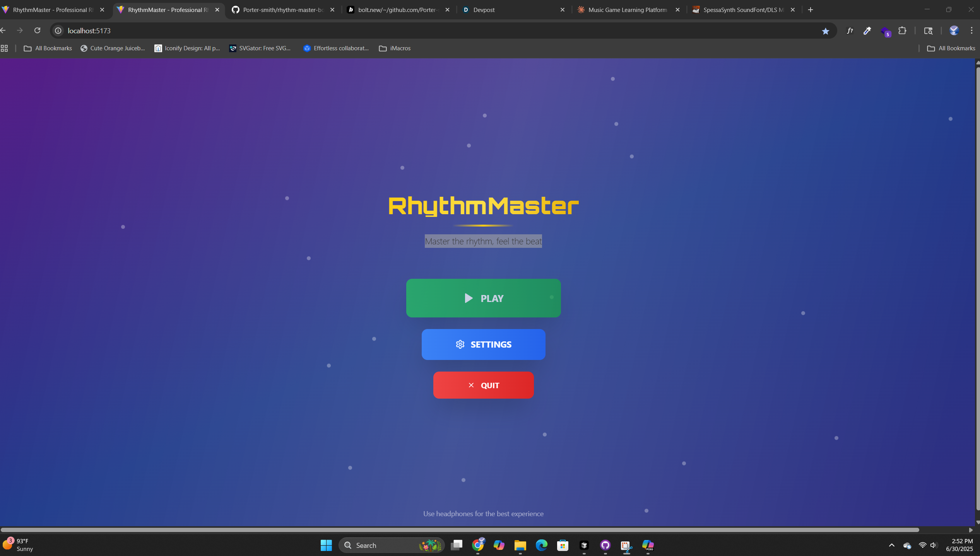Image resolution: width=980 pixels, height=556 pixels.
Task: Click the bookmark star icon
Action: point(825,31)
